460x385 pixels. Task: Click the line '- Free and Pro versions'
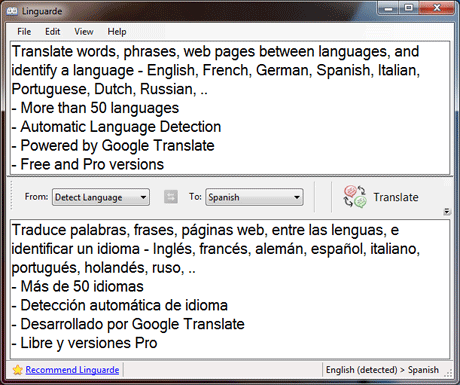88,164
